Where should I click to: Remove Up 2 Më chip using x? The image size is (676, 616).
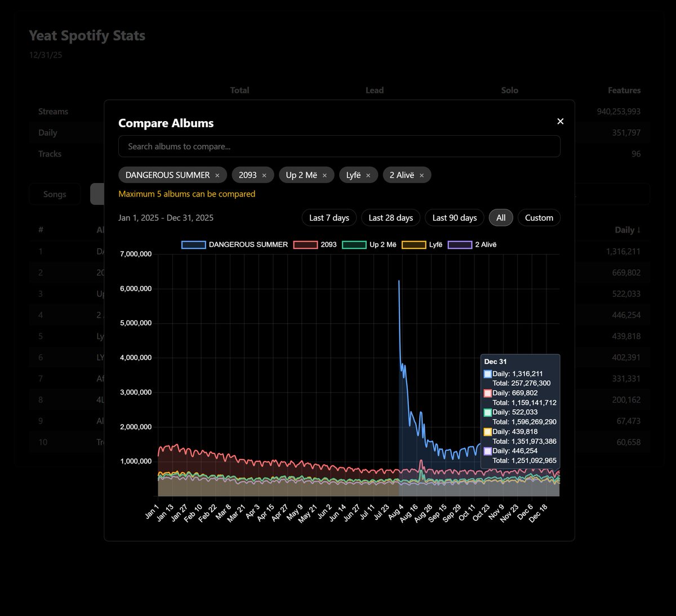pyautogui.click(x=324, y=176)
